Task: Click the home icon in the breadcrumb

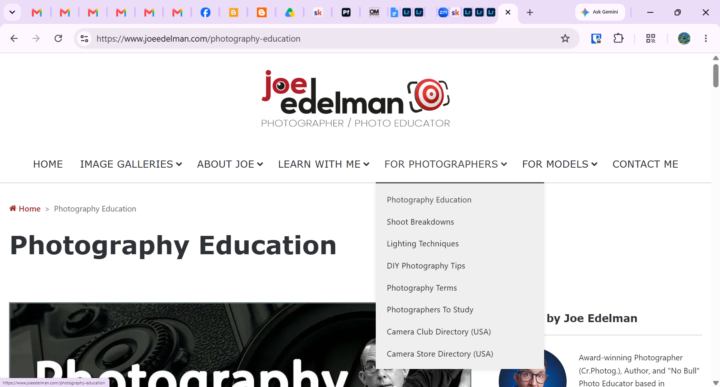Action: [13, 208]
